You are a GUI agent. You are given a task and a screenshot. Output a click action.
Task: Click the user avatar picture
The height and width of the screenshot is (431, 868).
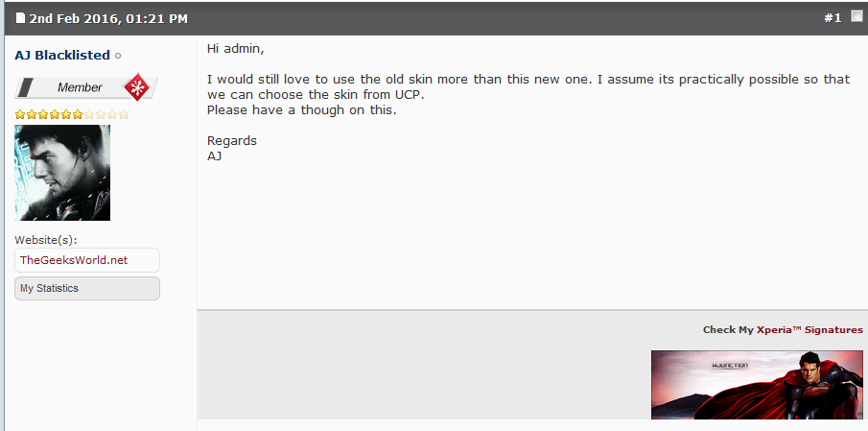pyautogui.click(x=62, y=173)
